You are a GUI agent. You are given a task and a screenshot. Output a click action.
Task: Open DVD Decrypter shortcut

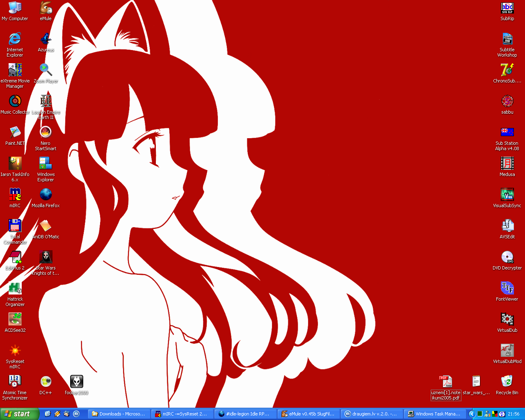coord(507,260)
